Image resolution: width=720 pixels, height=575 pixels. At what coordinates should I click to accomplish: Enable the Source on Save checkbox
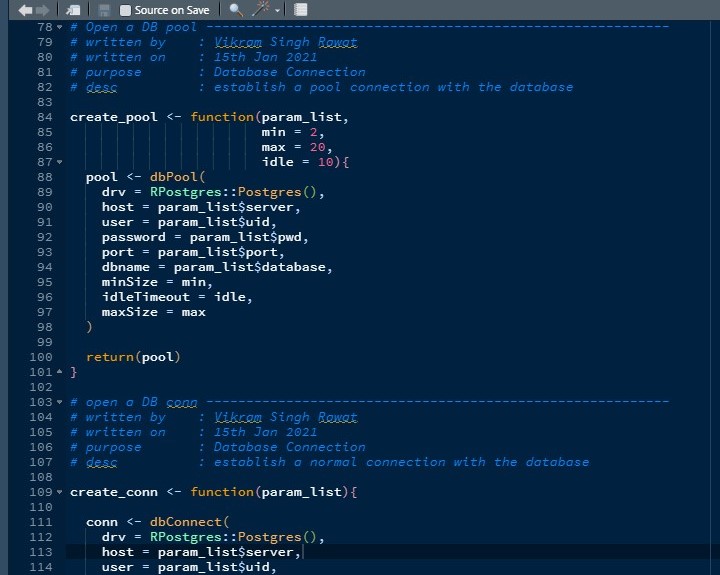tap(125, 9)
